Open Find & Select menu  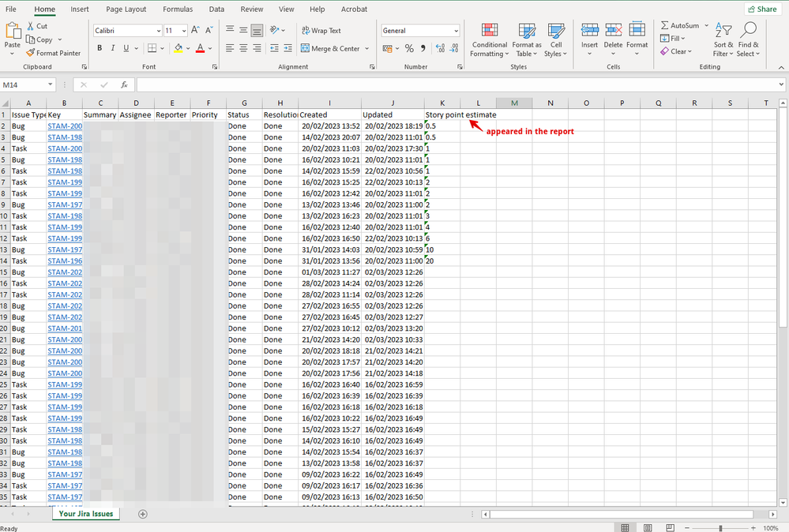[748, 39]
